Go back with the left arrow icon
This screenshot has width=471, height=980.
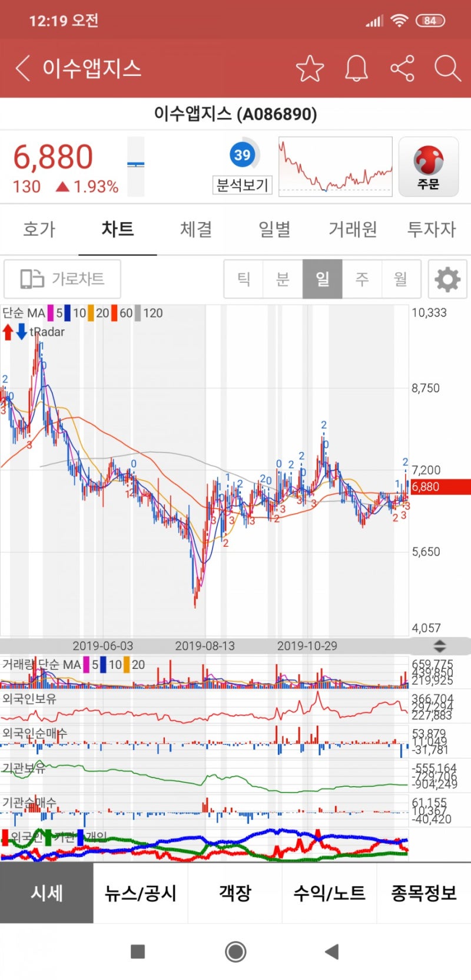click(x=22, y=68)
